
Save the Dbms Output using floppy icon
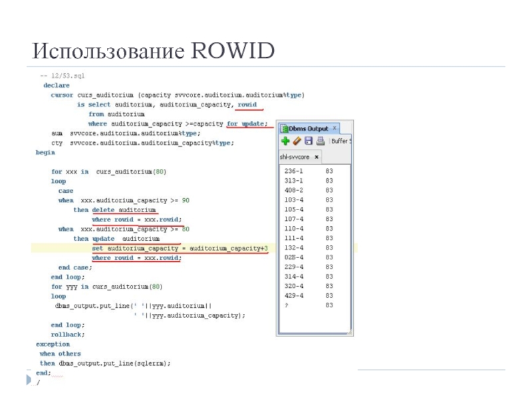[308, 141]
